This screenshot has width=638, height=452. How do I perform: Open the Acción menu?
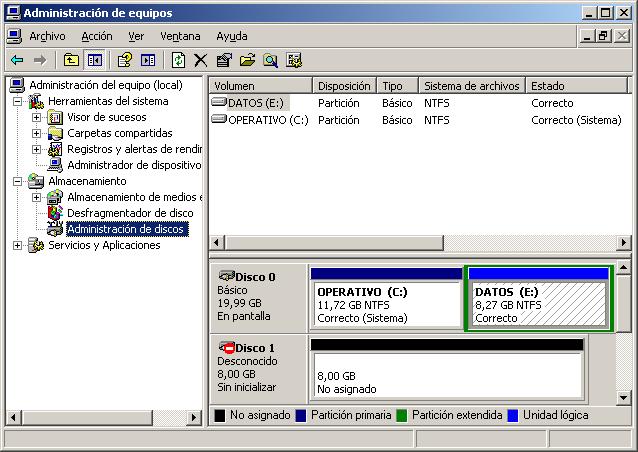tap(97, 36)
